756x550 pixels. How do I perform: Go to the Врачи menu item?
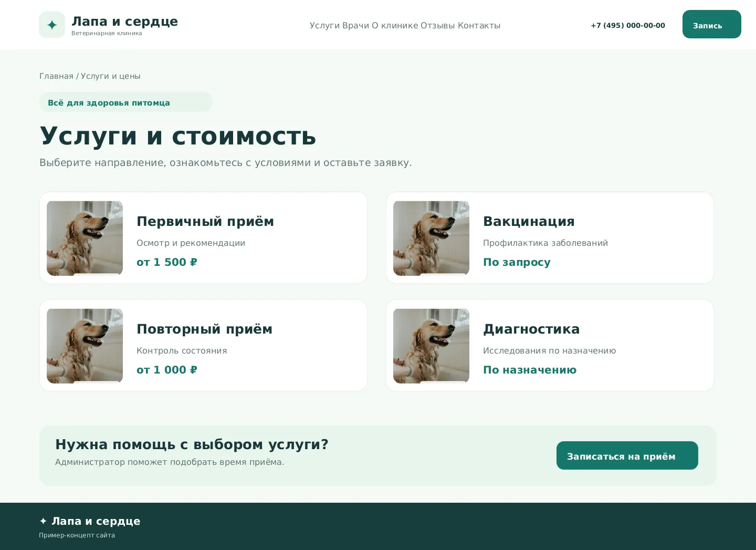[355, 25]
